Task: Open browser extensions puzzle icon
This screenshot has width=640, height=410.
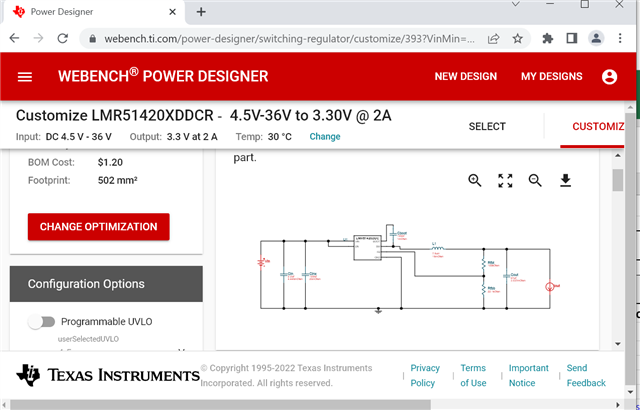Action: [548, 38]
